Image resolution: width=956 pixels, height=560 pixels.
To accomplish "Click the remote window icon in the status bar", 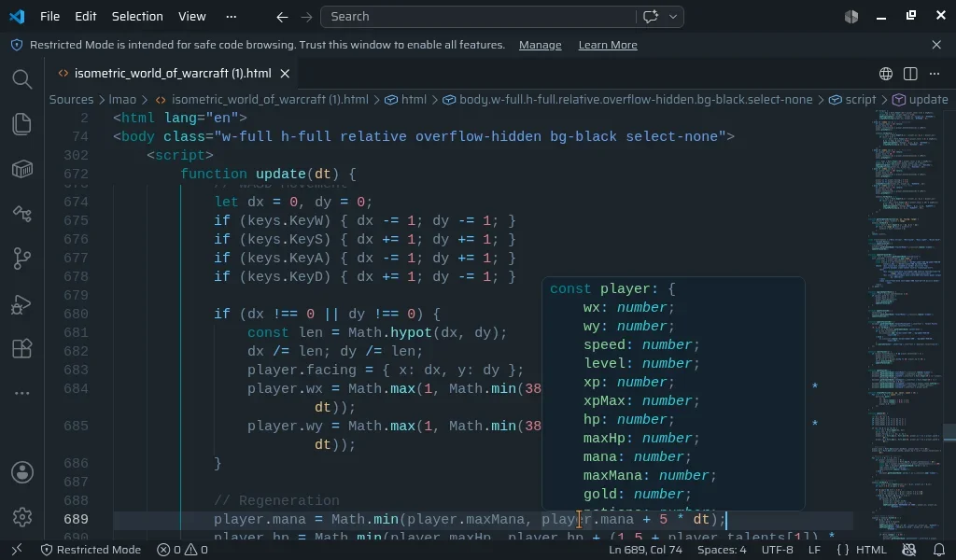I will (x=17, y=550).
